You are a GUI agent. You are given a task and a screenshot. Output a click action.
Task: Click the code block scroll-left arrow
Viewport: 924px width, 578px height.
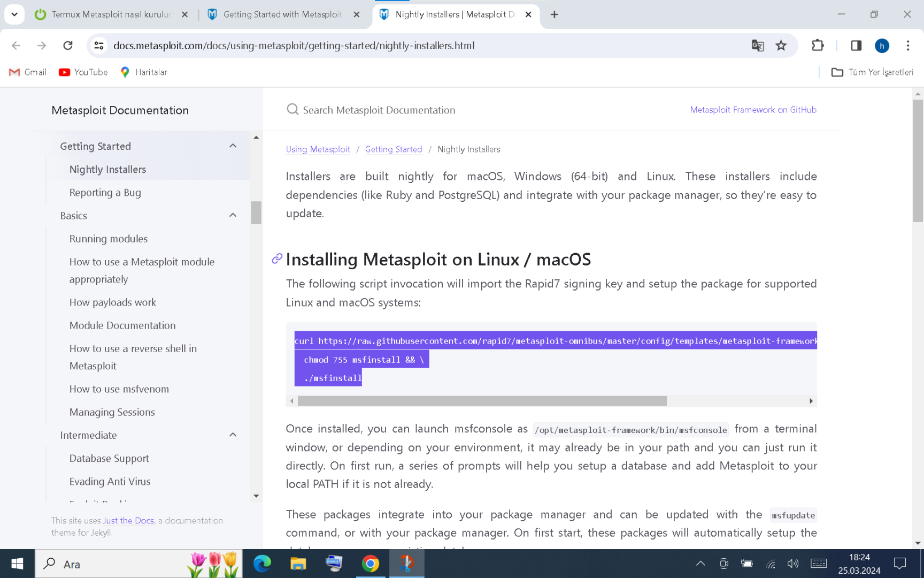[x=291, y=401]
